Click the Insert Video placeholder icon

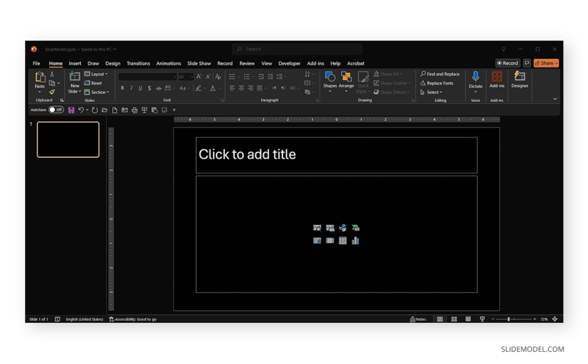(330, 240)
